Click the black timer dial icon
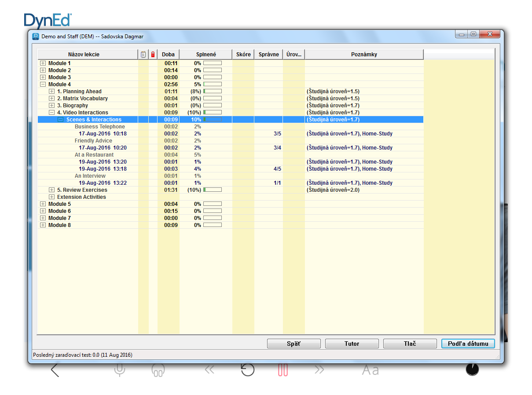The image size is (532, 395). pos(472,369)
